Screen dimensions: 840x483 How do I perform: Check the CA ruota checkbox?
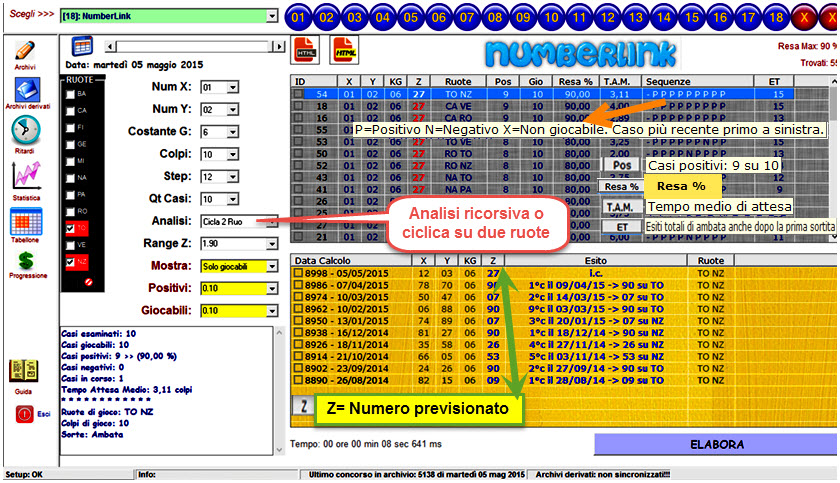[x=70, y=111]
